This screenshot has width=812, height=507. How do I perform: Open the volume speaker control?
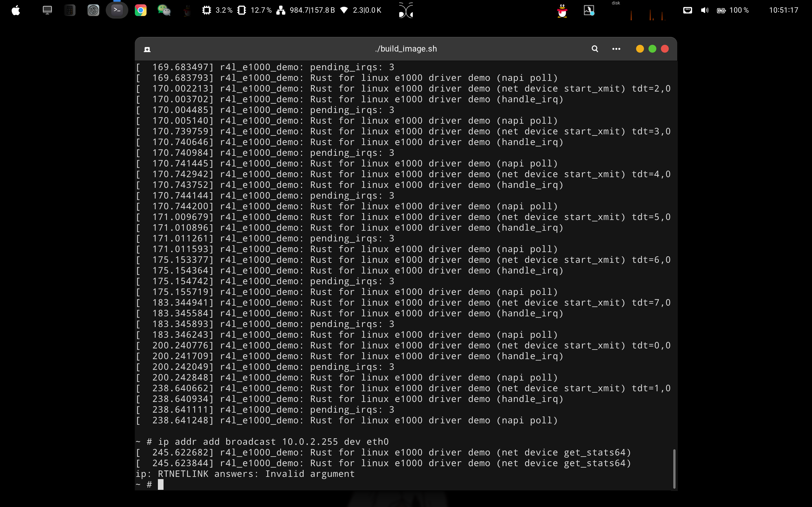[x=704, y=10]
